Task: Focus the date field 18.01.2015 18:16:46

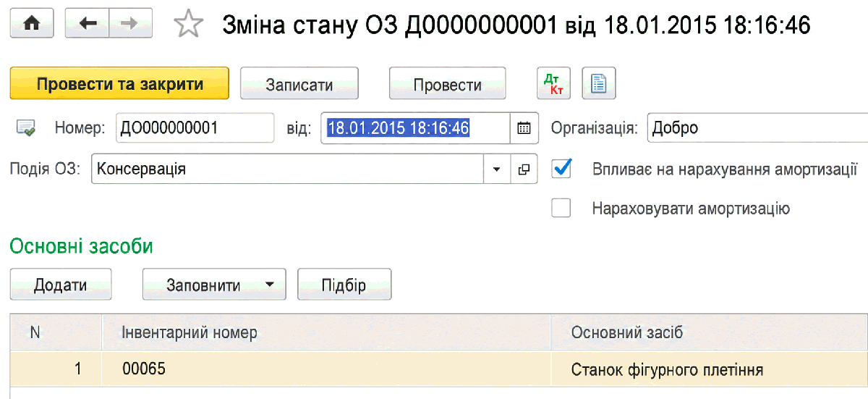Action: [415, 129]
